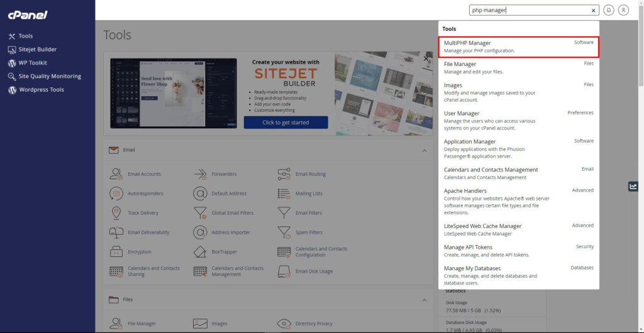Open the user account icon
Screen dimensions: 644x333
[623, 10]
